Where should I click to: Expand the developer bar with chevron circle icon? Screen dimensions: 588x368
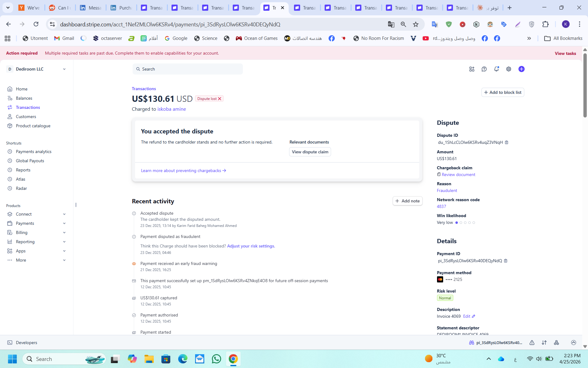(574, 343)
